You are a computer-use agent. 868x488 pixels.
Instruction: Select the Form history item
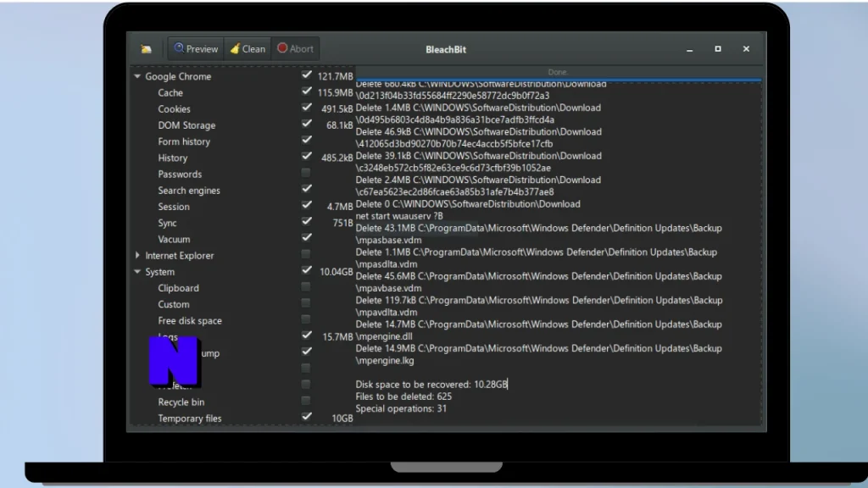click(184, 141)
